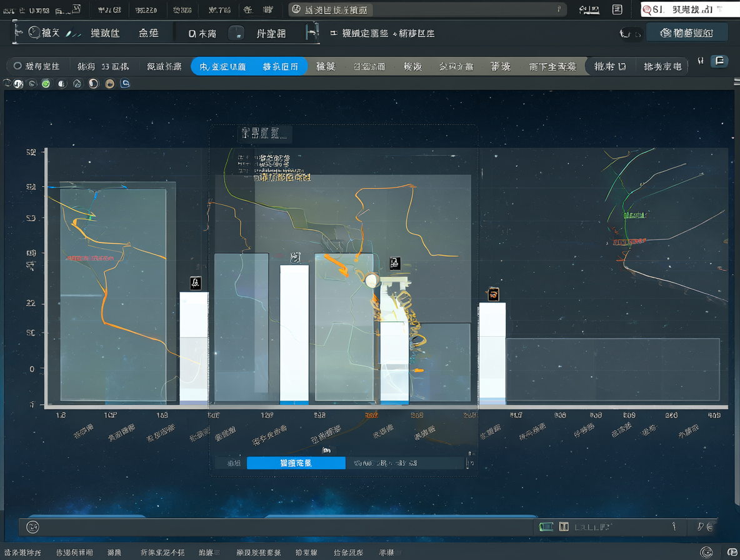Screen dimensions: 740x560
Task: Click the long dark address field at the top
Action: (x=427, y=10)
